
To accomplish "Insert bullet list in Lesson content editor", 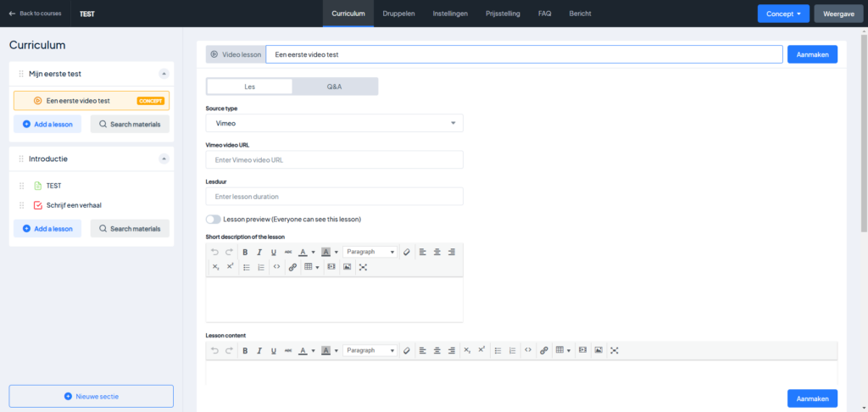I will click(498, 350).
